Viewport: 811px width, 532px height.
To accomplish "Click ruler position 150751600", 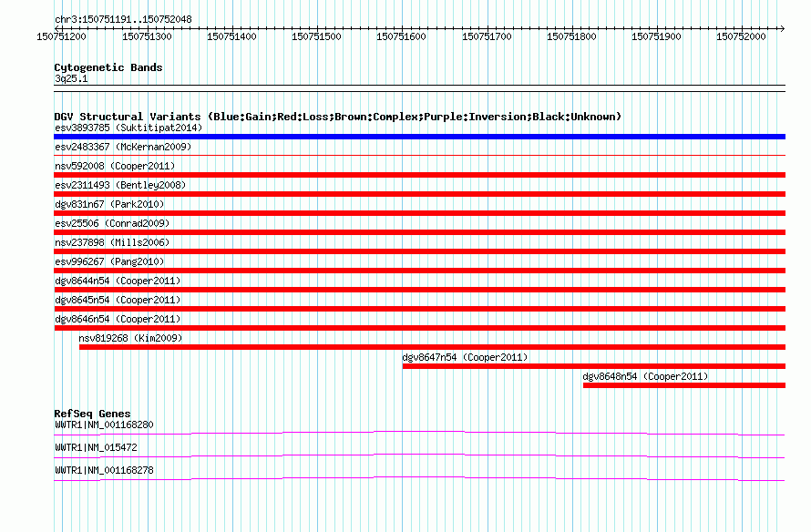I will [401, 36].
